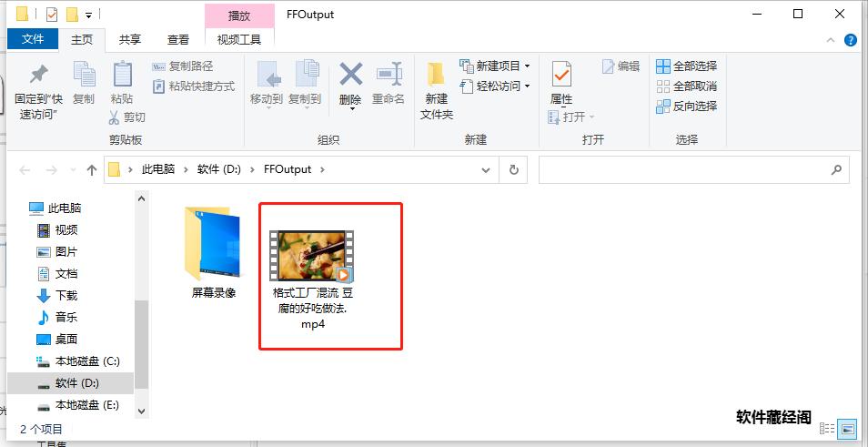This screenshot has width=868, height=447.
Task: Click 软件 (D:) in address bar
Action: click(x=218, y=169)
